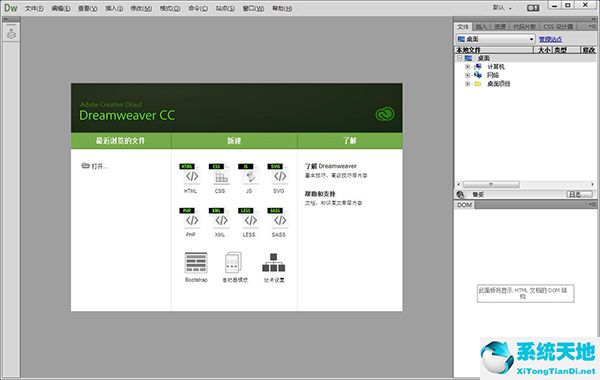The height and width of the screenshot is (380, 600).
Task: Open the 查看(V) menu
Action: tap(88, 8)
